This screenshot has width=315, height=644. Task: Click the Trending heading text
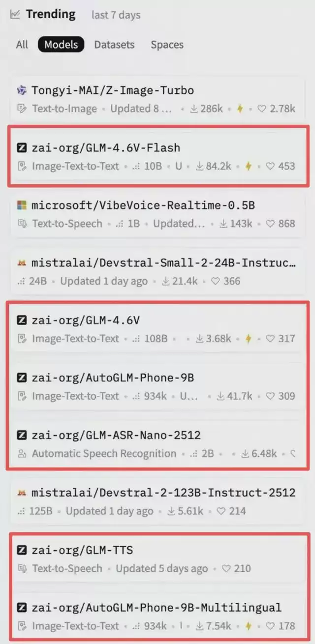pyautogui.click(x=51, y=14)
